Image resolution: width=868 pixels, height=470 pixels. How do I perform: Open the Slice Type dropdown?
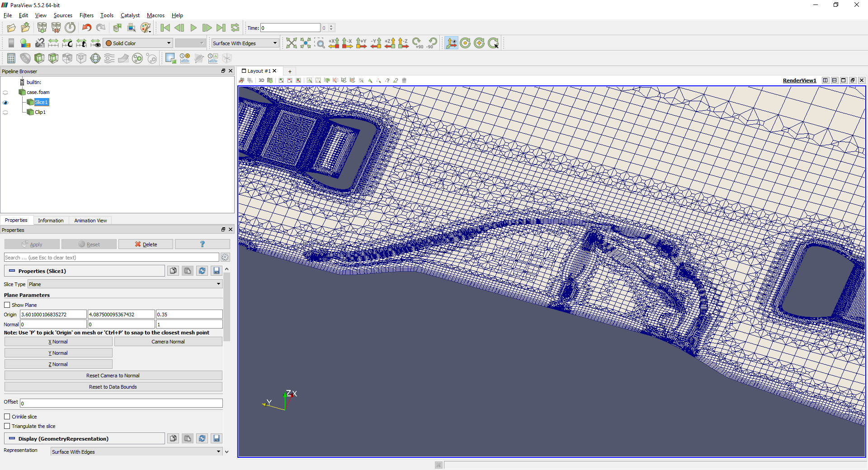(x=125, y=284)
